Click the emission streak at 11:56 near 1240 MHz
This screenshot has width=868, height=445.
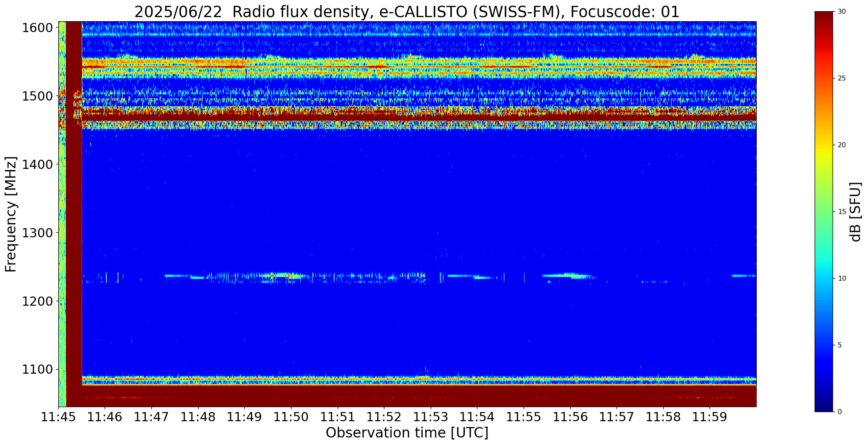point(566,276)
